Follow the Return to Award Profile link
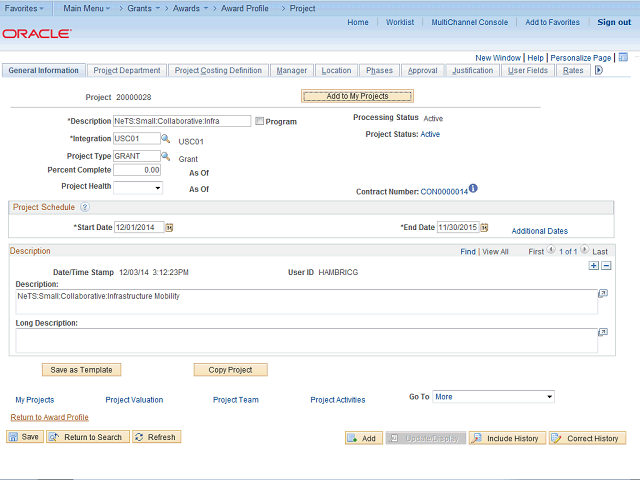Screen dimensions: 640x480 click(x=49, y=417)
